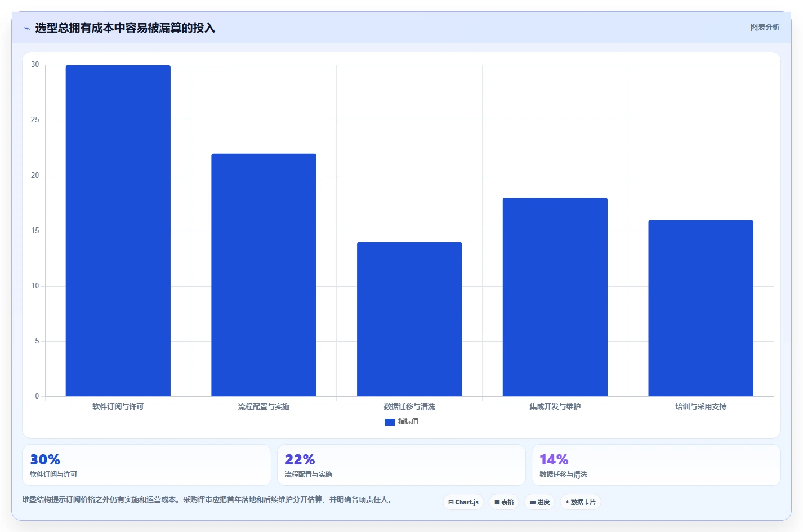Open the 14% 数据迁移与清洗 card

656,465
